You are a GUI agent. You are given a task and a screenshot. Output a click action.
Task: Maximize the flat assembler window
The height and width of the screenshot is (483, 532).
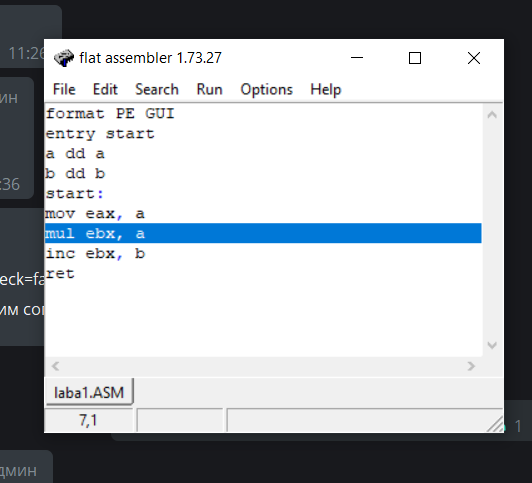[x=415, y=58]
